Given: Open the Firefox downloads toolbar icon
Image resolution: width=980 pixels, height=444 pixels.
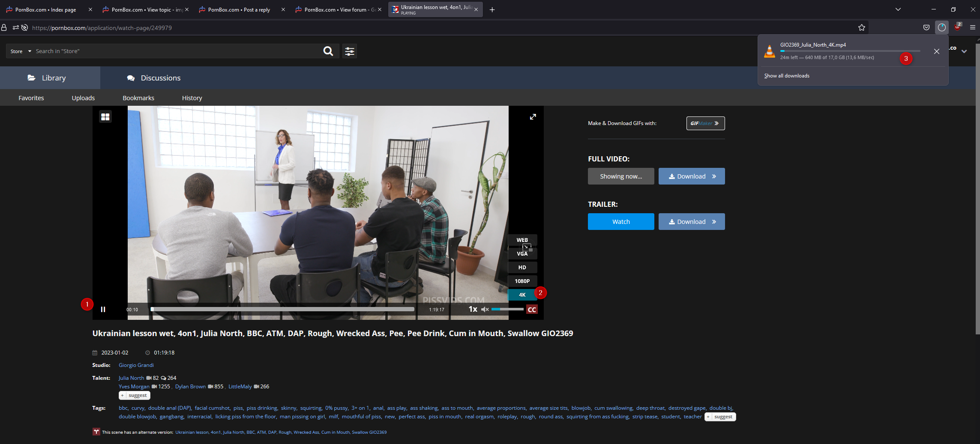Looking at the screenshot, I should coord(941,28).
